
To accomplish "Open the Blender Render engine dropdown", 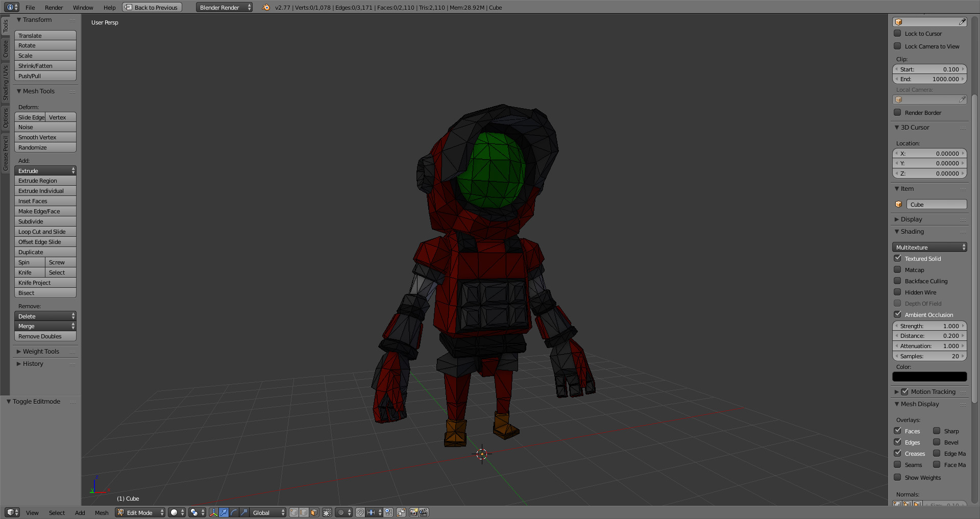I will click(x=224, y=7).
